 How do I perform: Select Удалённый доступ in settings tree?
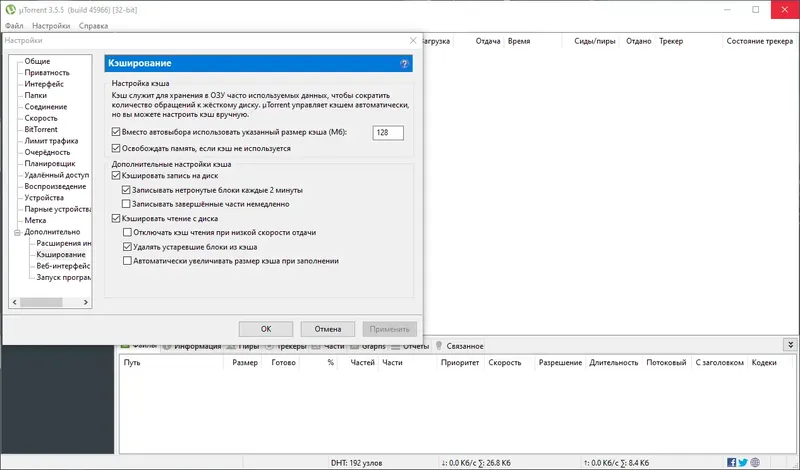[57, 175]
